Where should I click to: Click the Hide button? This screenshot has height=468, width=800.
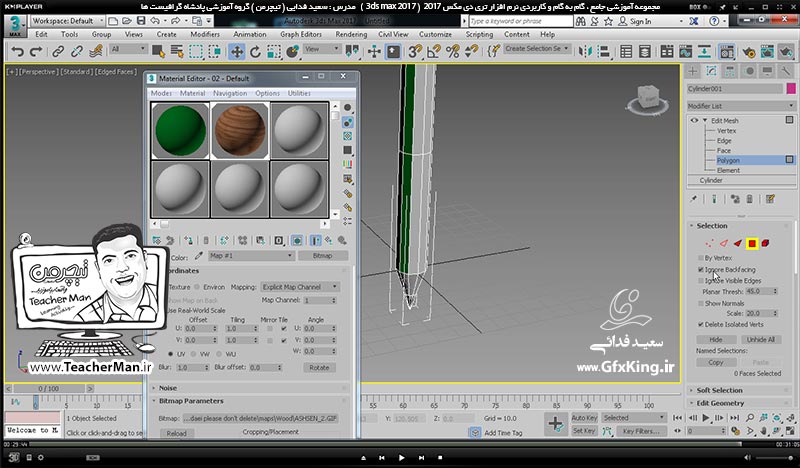point(716,339)
